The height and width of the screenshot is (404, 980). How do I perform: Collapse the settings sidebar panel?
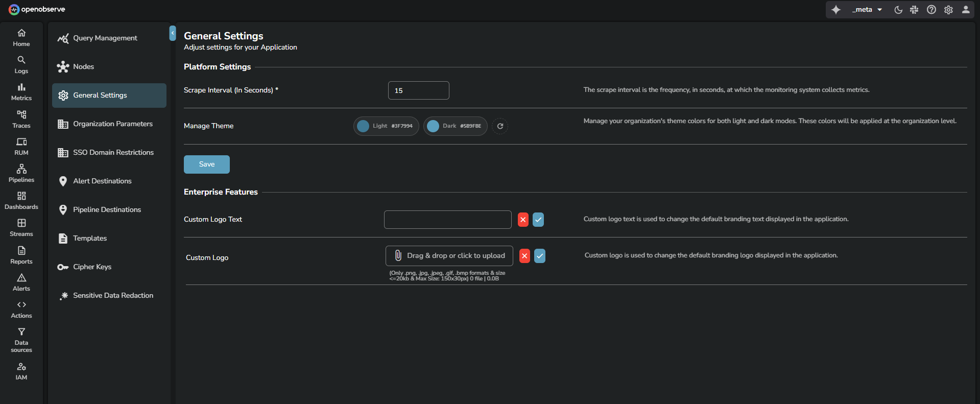[173, 33]
